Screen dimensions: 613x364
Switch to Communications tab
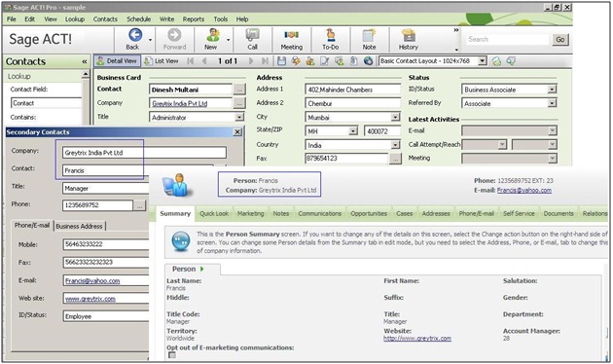pos(320,213)
